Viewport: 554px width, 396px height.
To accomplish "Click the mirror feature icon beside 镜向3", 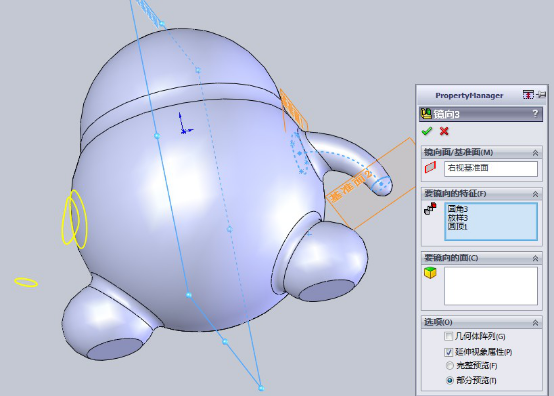I will (x=426, y=114).
